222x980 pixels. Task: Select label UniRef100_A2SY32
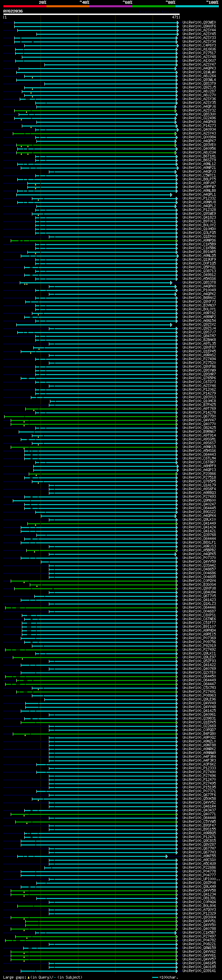point(199,110)
